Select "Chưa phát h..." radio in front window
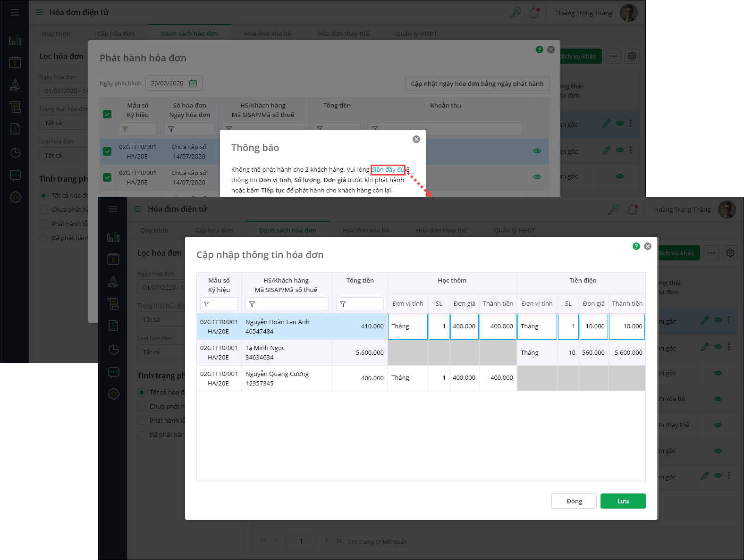This screenshot has height=560, width=744. click(x=142, y=406)
